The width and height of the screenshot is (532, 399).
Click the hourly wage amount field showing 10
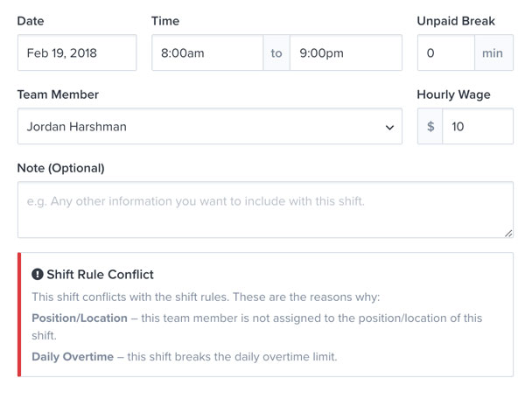(478, 126)
